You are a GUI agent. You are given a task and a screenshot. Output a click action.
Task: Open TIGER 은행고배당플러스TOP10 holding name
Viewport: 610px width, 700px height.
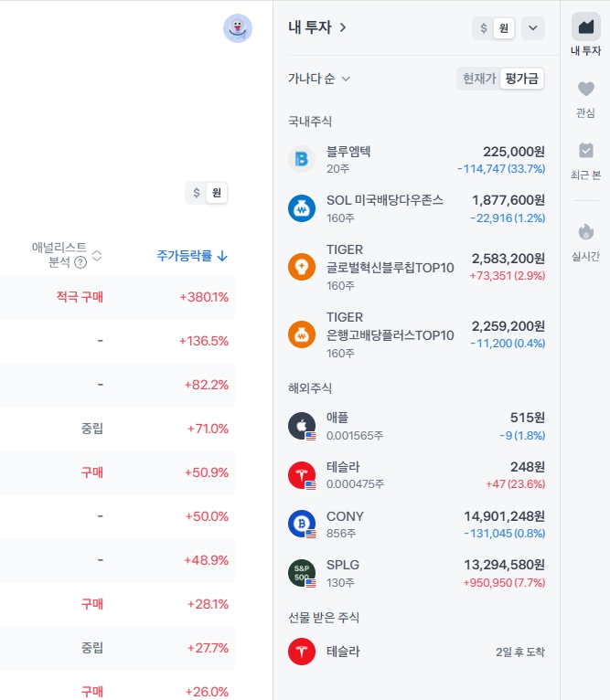click(391, 326)
